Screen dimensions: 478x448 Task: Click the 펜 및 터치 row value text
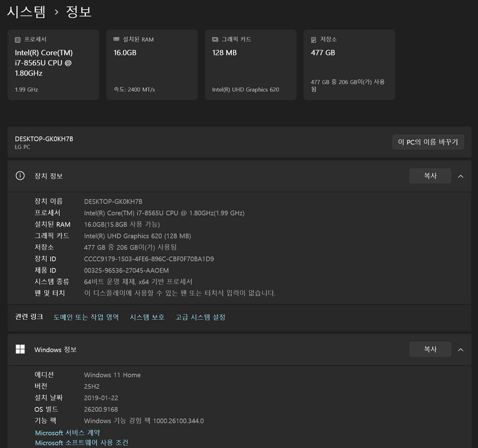click(x=180, y=293)
